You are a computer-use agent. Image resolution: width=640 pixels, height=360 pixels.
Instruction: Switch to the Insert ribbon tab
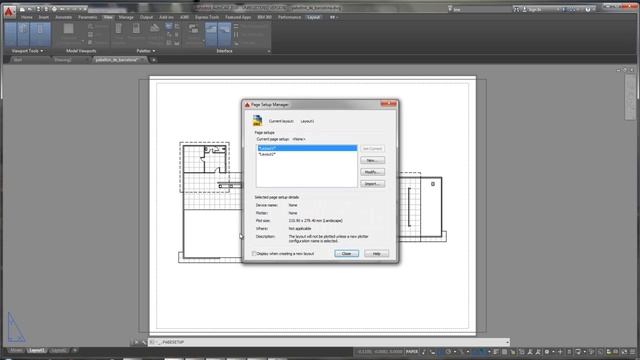point(44,17)
